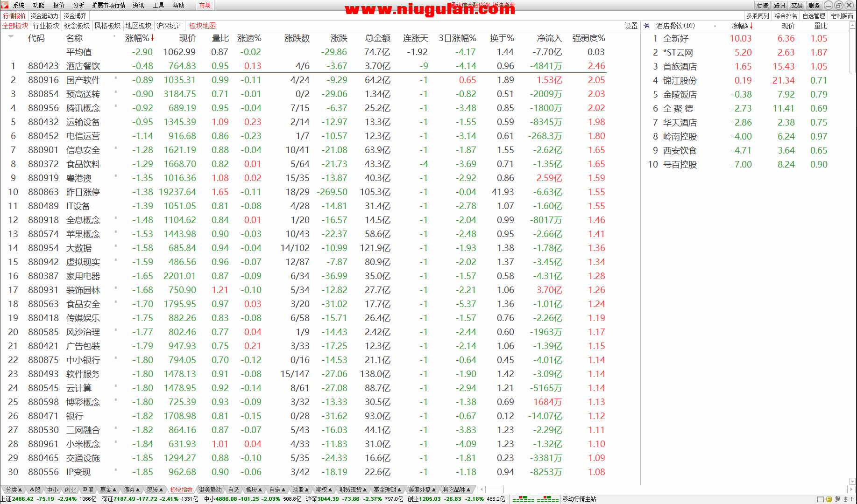Viewport: 857px width, 504px height.
Task: Click the 定制版面 button
Action: [x=842, y=16]
